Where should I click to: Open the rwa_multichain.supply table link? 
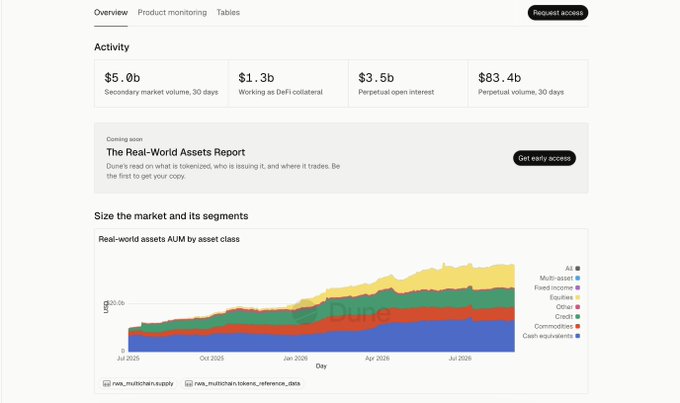pyautogui.click(x=138, y=383)
